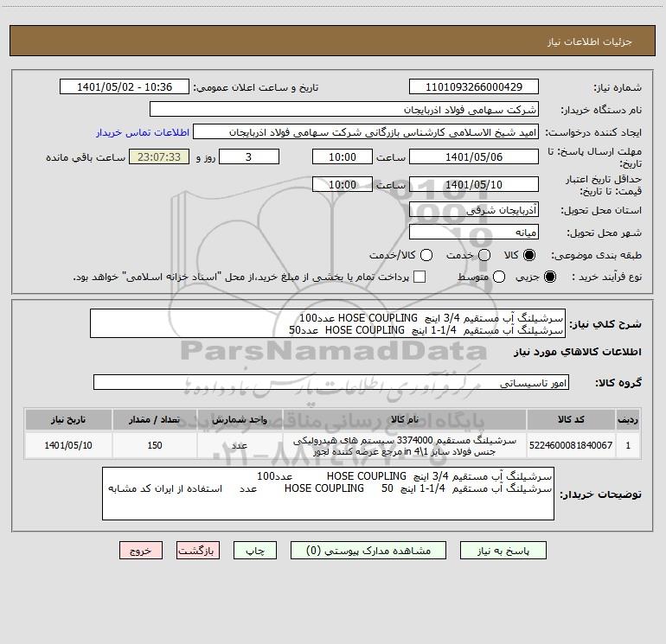Click the نوع فرآیند خرید label
Image resolution: width=666 pixels, height=644 pixels.
click(x=606, y=277)
